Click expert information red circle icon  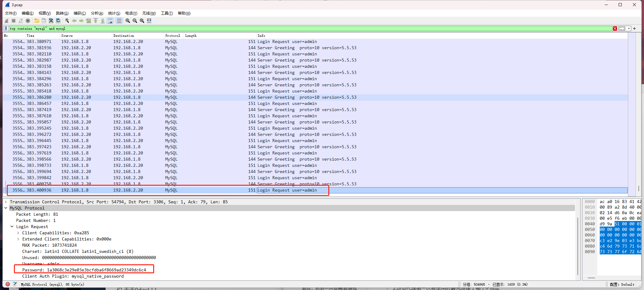click(x=8, y=284)
